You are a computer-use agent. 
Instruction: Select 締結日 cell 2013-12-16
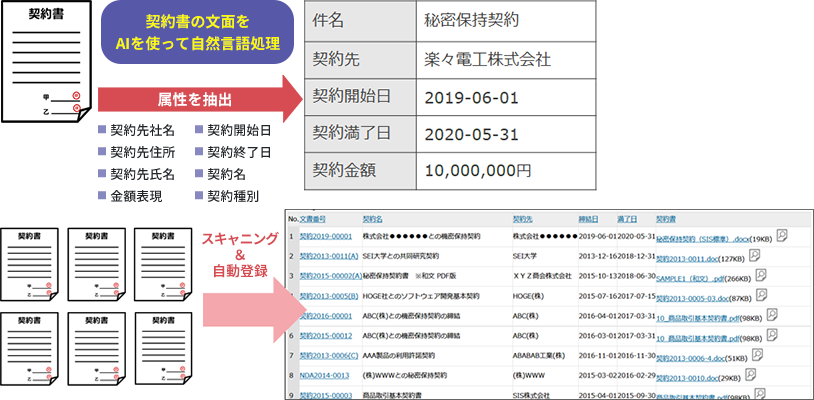(x=598, y=256)
